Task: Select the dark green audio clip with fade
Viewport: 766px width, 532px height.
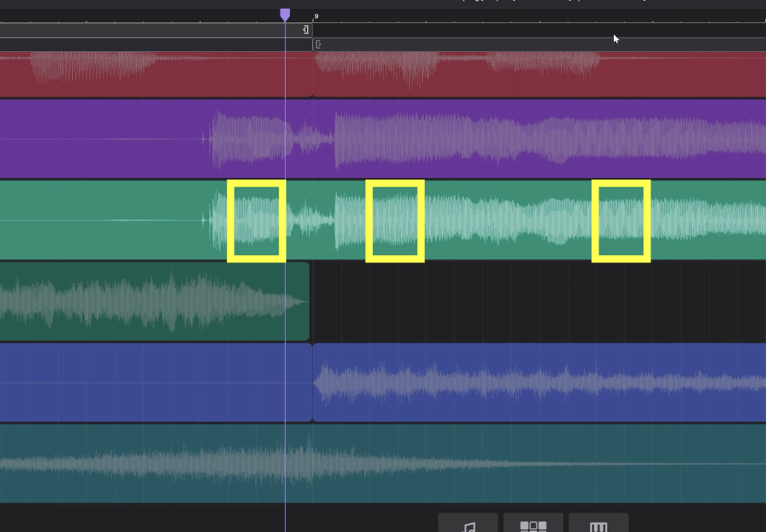Action: 154,301
